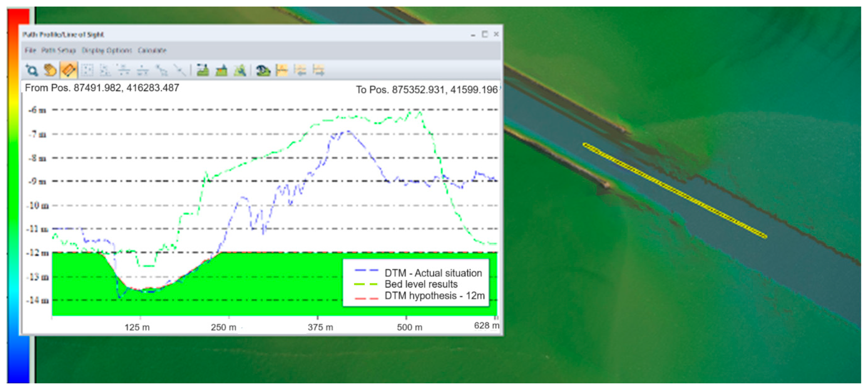Maximize the Path Profile window
The height and width of the screenshot is (392, 868).
(485, 34)
